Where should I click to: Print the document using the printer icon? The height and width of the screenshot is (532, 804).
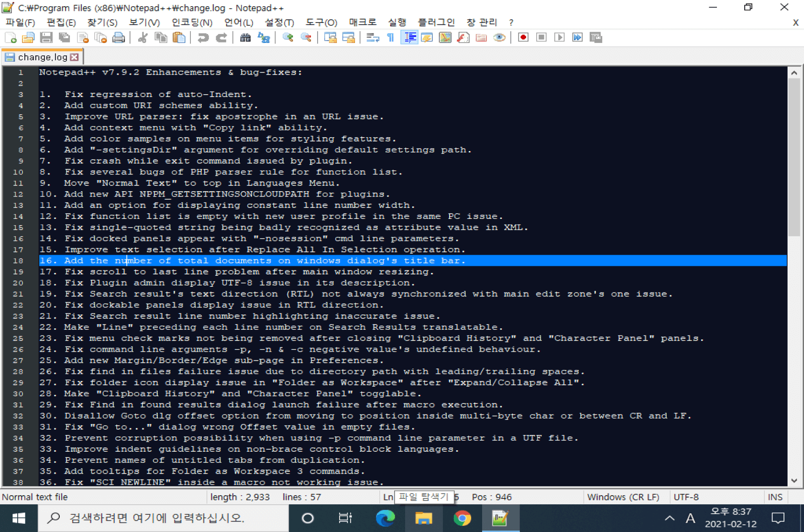point(119,38)
